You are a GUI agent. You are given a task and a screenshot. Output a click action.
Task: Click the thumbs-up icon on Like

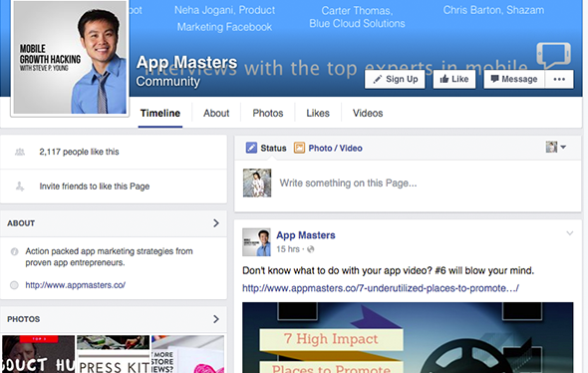pyautogui.click(x=444, y=79)
